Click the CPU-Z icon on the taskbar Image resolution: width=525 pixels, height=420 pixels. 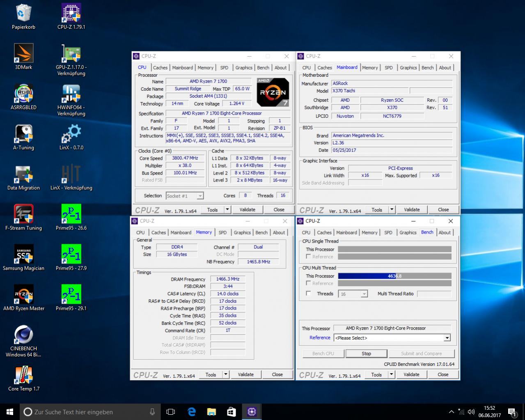pyautogui.click(x=252, y=411)
